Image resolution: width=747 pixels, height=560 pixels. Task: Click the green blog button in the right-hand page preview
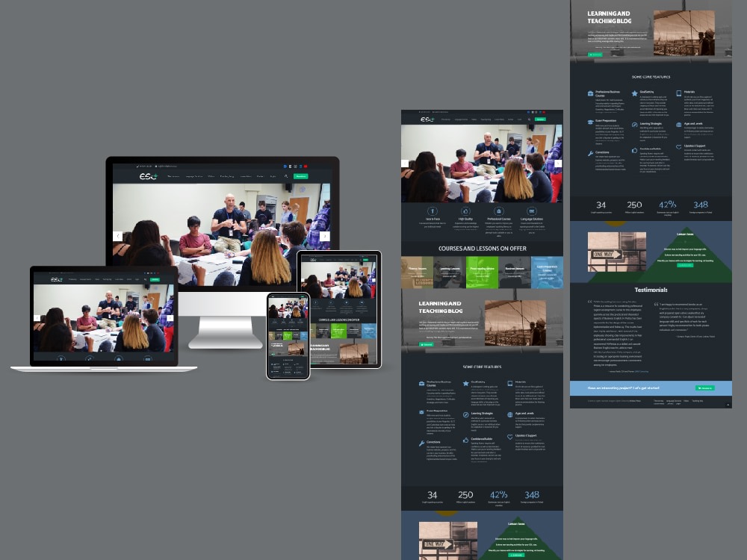point(595,55)
